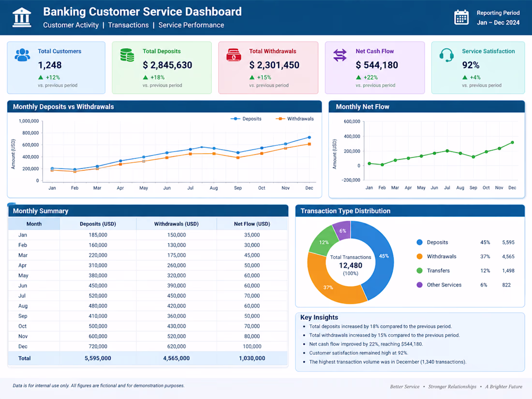Click the purple Net Cash Flow arrows icon
The height and width of the screenshot is (399, 532).
click(x=340, y=55)
